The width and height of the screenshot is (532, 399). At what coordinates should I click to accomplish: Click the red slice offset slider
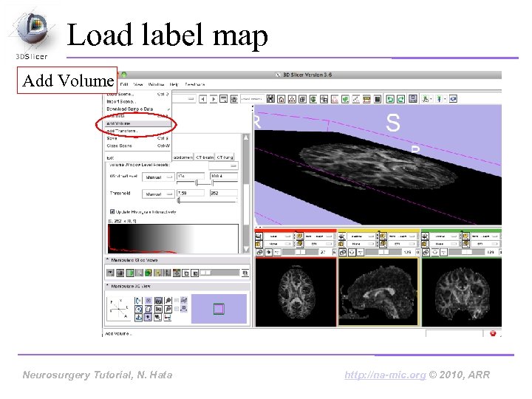coord(300,253)
